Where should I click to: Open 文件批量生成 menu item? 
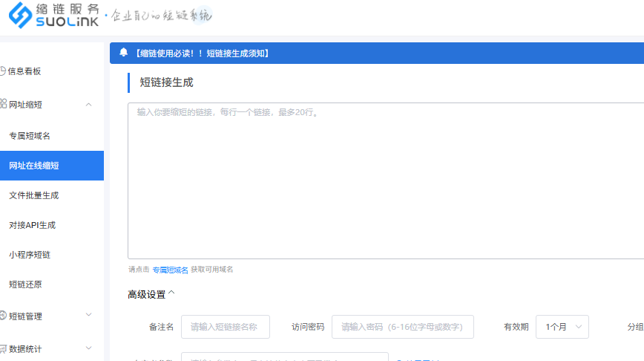pyautogui.click(x=33, y=195)
